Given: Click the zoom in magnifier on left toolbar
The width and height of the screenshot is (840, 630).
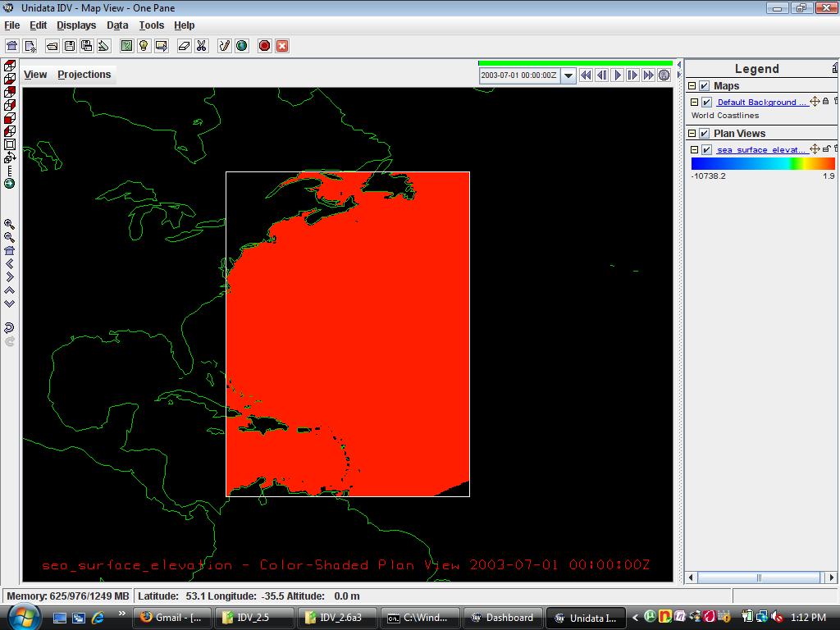Looking at the screenshot, I should point(10,224).
